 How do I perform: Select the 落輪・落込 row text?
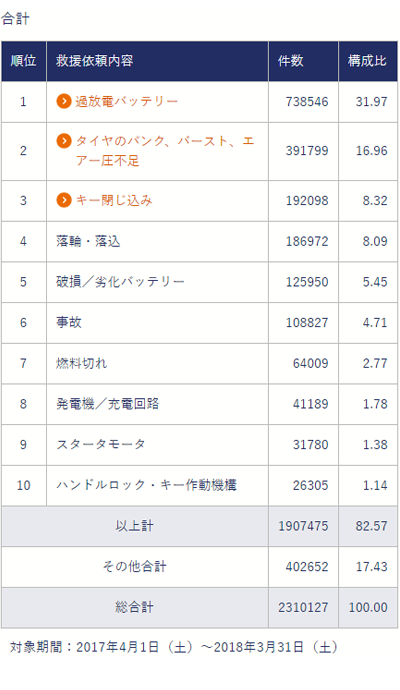[88, 241]
